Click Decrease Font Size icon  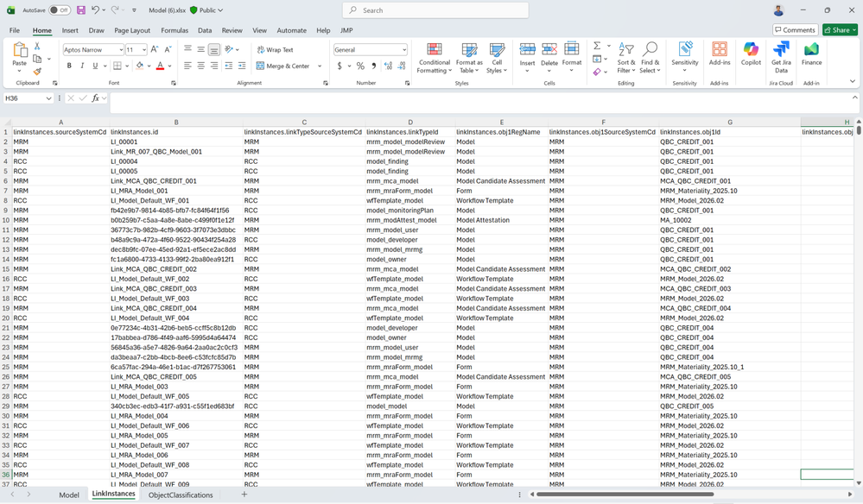168,49
